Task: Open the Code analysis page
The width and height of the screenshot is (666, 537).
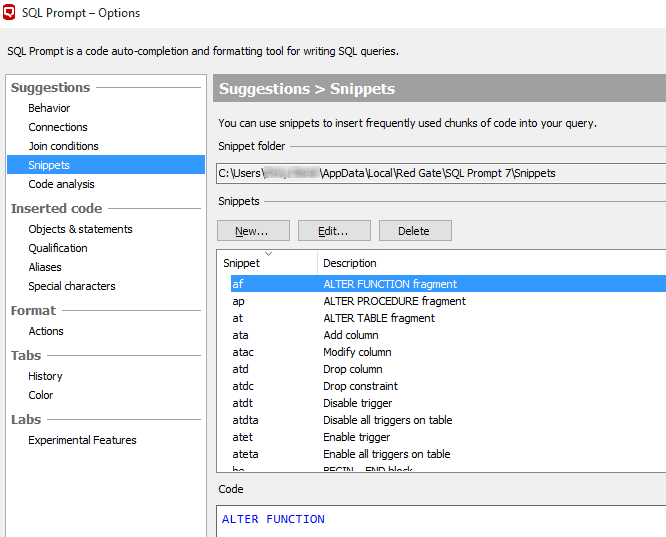Action: click(61, 184)
